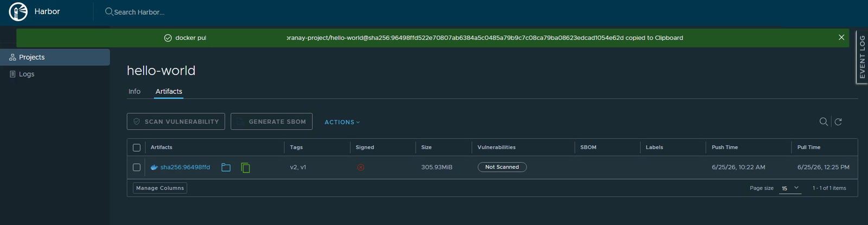
Task: Copy the artifact digest with the green copy icon
Action: click(246, 167)
